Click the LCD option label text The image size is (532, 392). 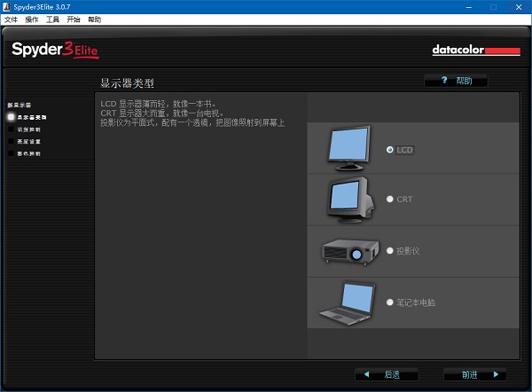point(405,150)
